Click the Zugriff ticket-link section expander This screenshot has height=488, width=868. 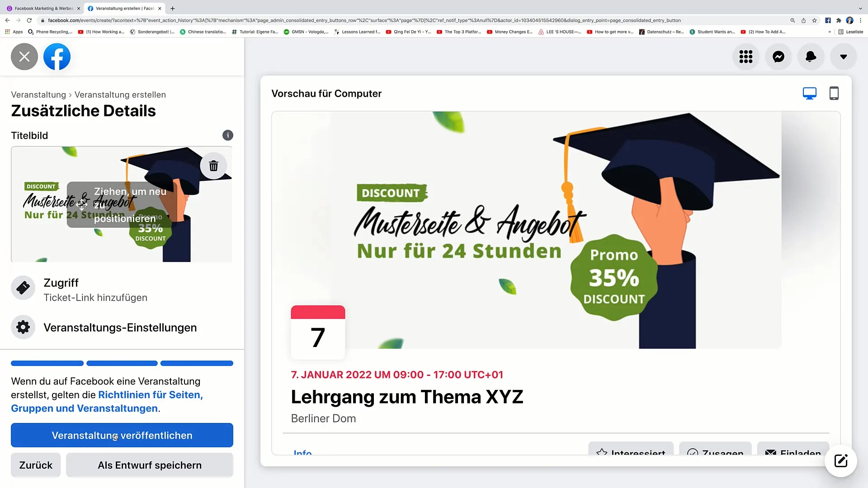pos(122,289)
